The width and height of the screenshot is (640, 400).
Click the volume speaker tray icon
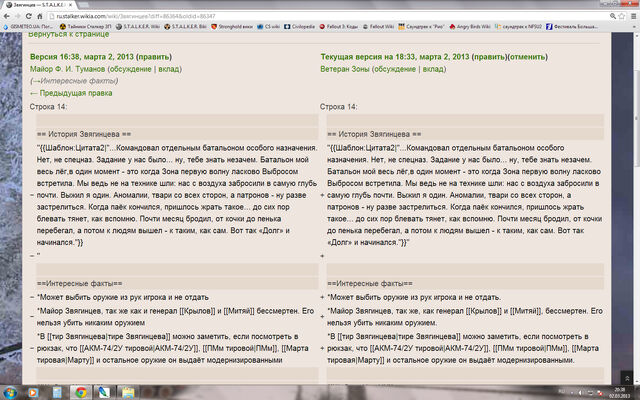(x=580, y=393)
